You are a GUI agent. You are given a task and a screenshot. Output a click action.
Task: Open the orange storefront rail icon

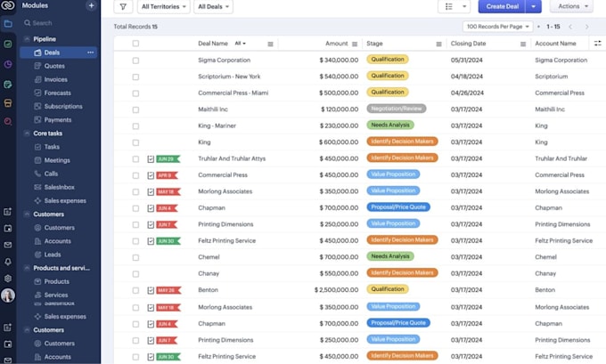tap(8, 103)
